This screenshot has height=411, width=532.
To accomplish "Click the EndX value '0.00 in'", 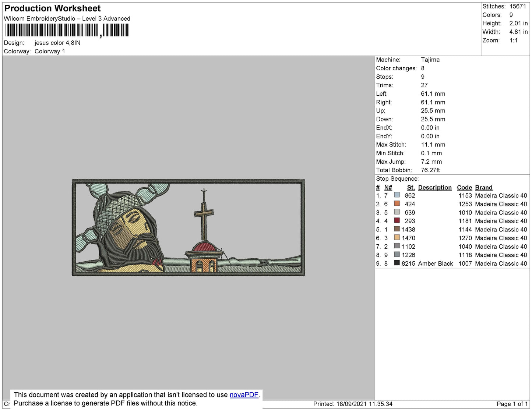I will [430, 128].
